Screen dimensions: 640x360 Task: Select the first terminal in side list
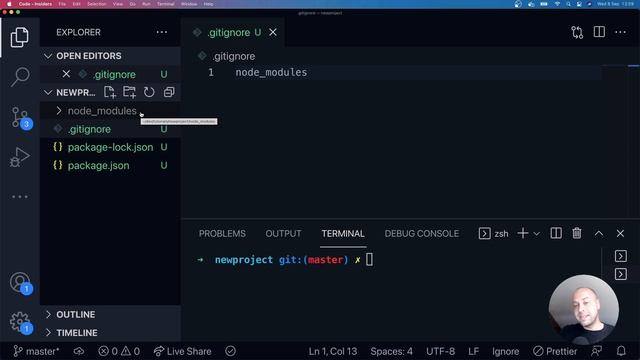point(621,256)
